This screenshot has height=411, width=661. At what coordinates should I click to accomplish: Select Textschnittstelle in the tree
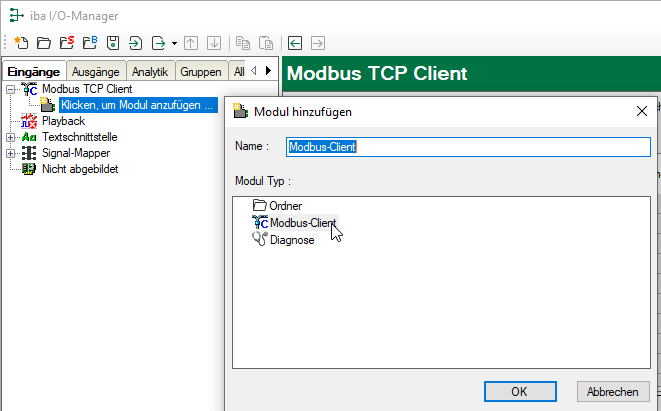click(x=80, y=137)
